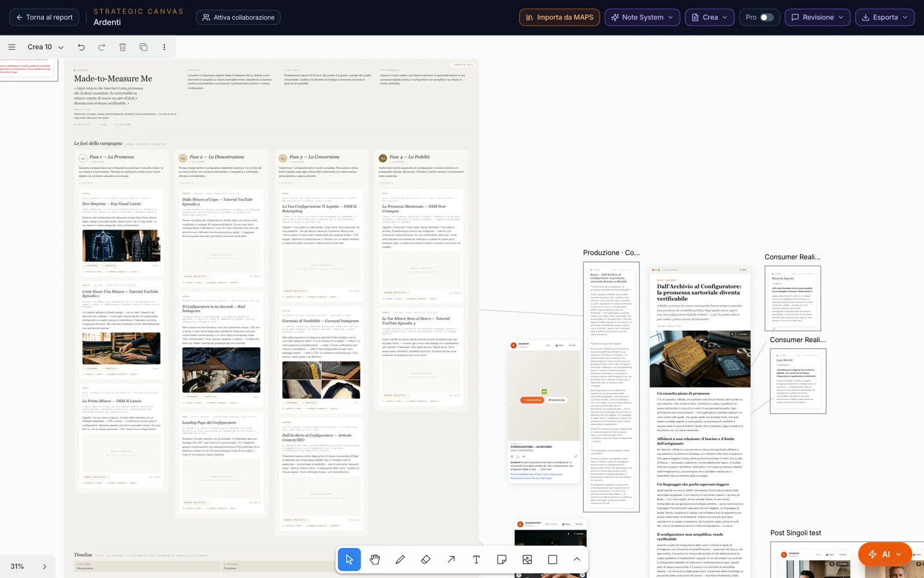Select Fase 2 — La Dimostrazione heading

(217, 157)
